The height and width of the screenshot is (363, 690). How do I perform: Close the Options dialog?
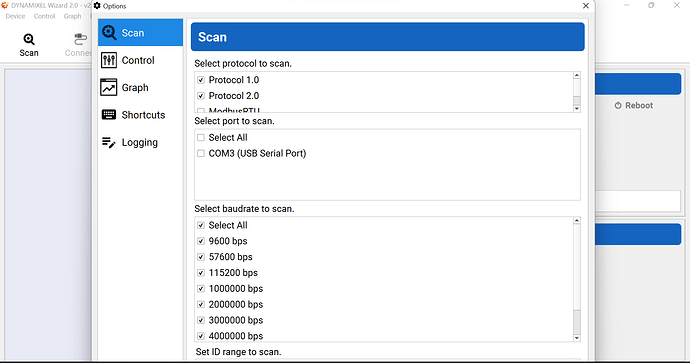click(586, 6)
